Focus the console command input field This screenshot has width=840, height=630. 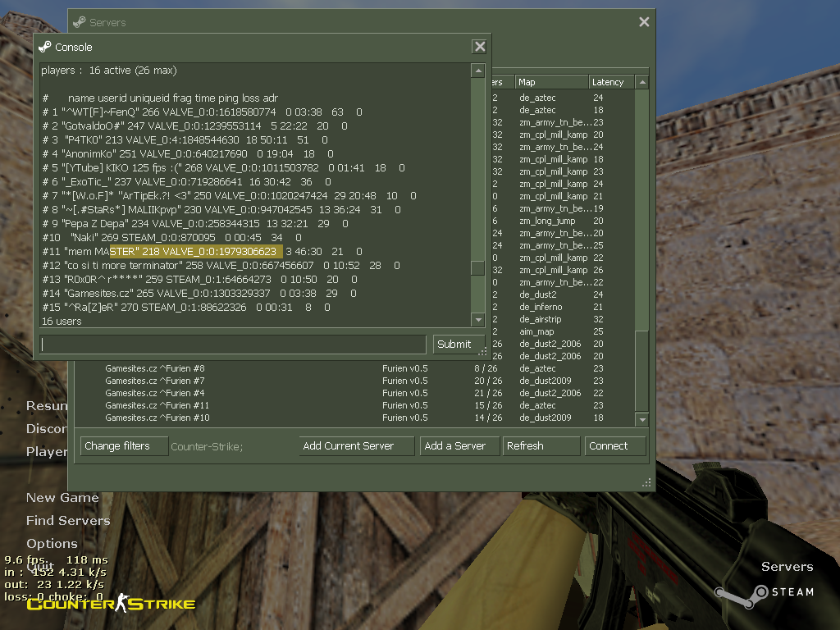[233, 345]
